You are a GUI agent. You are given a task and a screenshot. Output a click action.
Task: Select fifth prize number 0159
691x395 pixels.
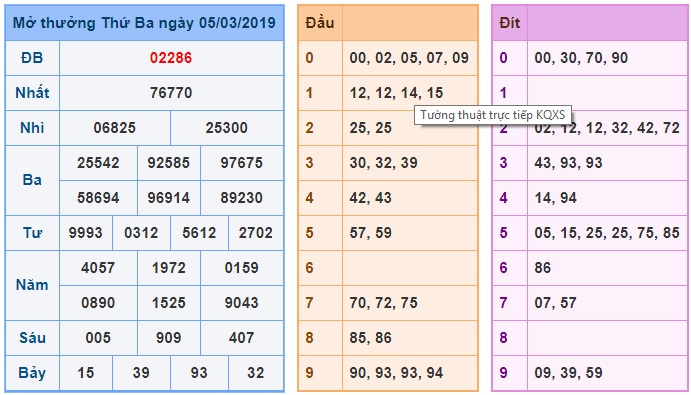tap(241, 268)
